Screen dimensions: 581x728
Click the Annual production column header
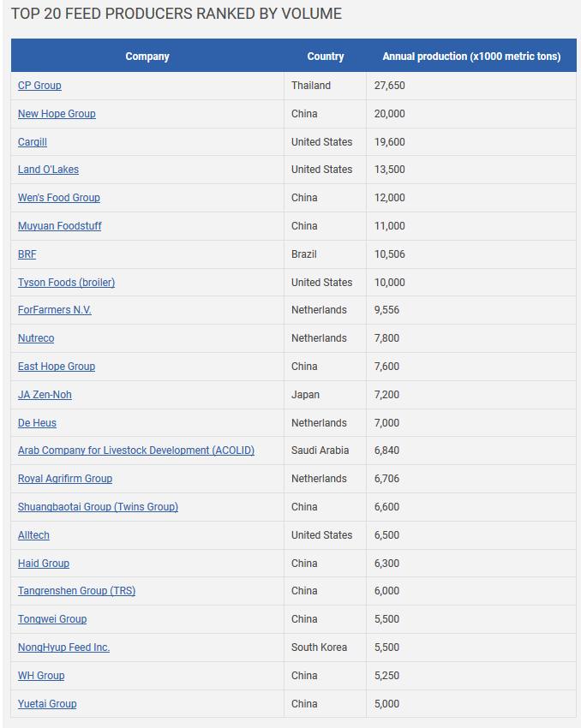point(471,57)
